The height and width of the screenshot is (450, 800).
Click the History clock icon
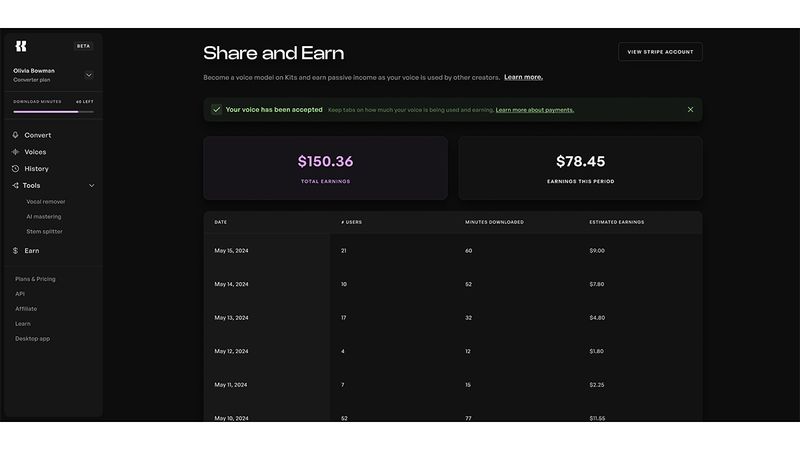coord(15,169)
